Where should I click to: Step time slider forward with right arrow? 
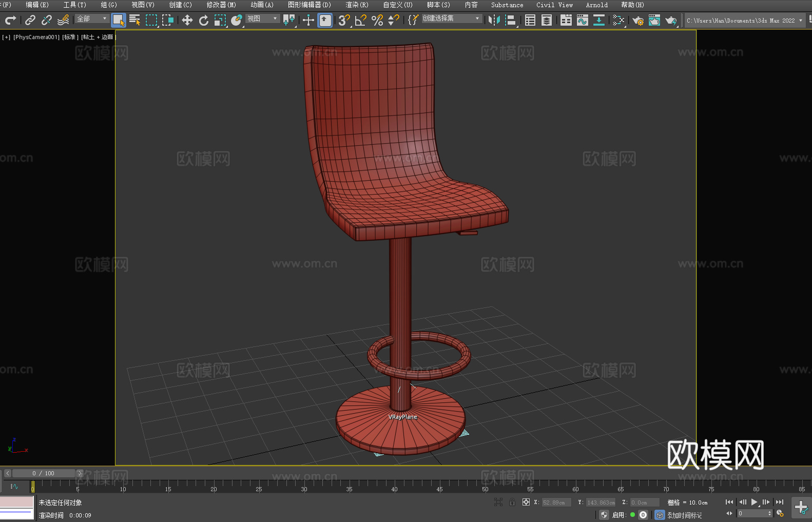click(x=80, y=473)
